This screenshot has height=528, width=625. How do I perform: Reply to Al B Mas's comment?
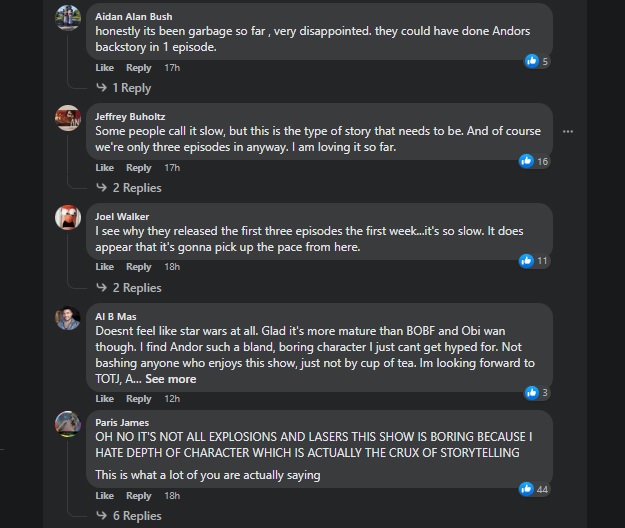pyautogui.click(x=138, y=399)
